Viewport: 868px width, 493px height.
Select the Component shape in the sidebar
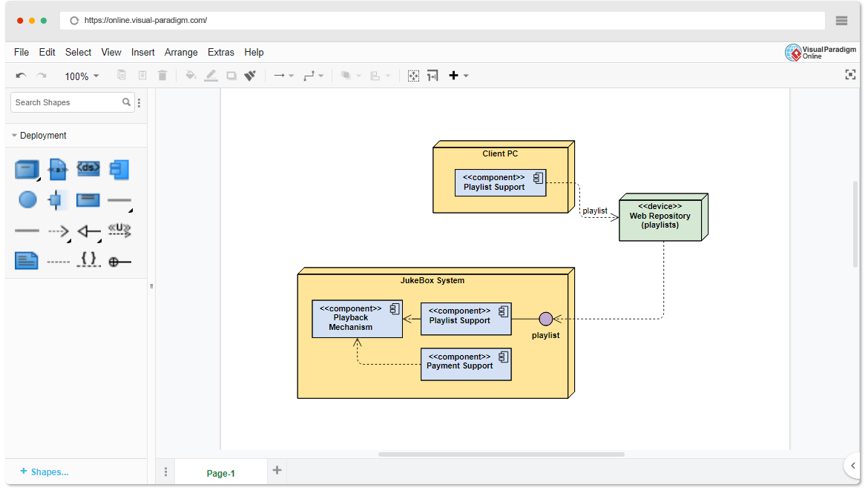click(119, 169)
